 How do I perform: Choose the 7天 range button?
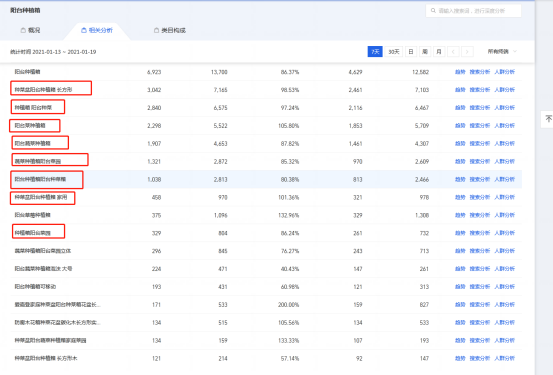point(375,52)
